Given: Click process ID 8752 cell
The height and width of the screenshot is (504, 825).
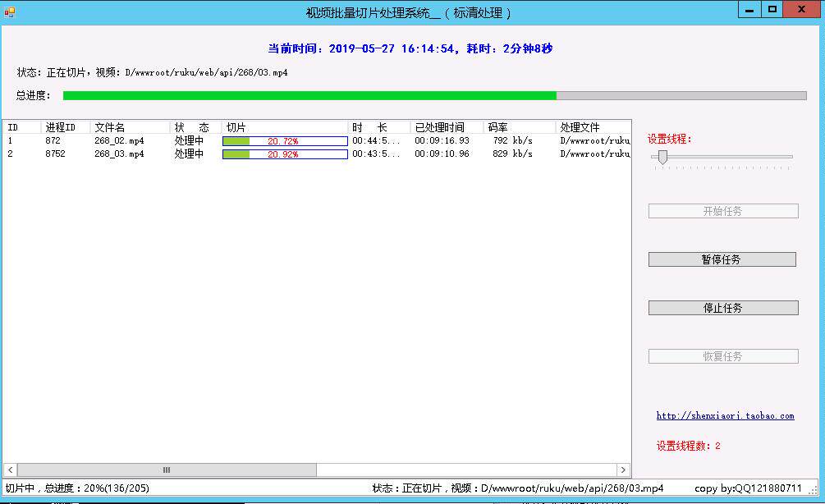Looking at the screenshot, I should [x=55, y=153].
